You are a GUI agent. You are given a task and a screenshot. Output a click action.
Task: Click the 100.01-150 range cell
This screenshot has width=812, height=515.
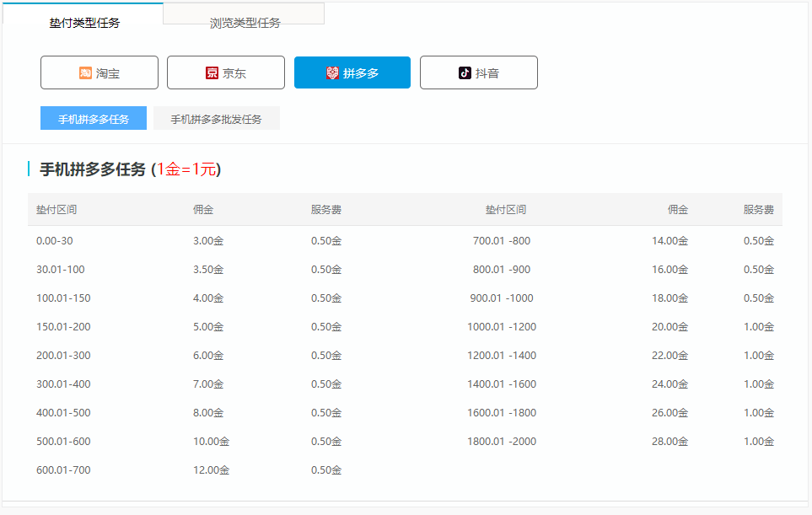click(63, 298)
